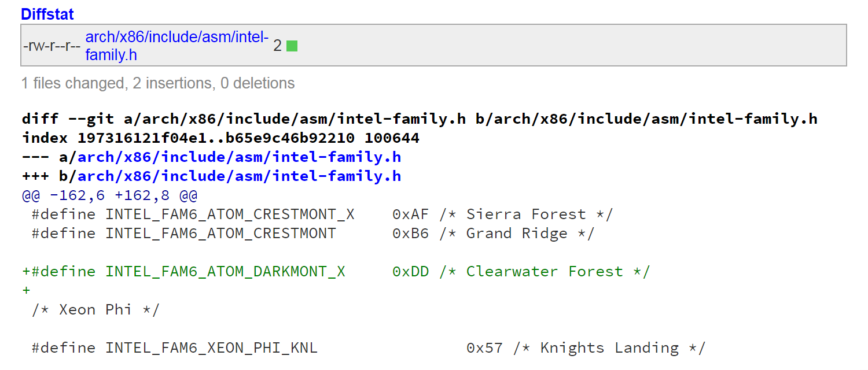Viewport: 868px width, 370px height.
Task: Click the Sierra Forest comment
Action: tap(526, 214)
